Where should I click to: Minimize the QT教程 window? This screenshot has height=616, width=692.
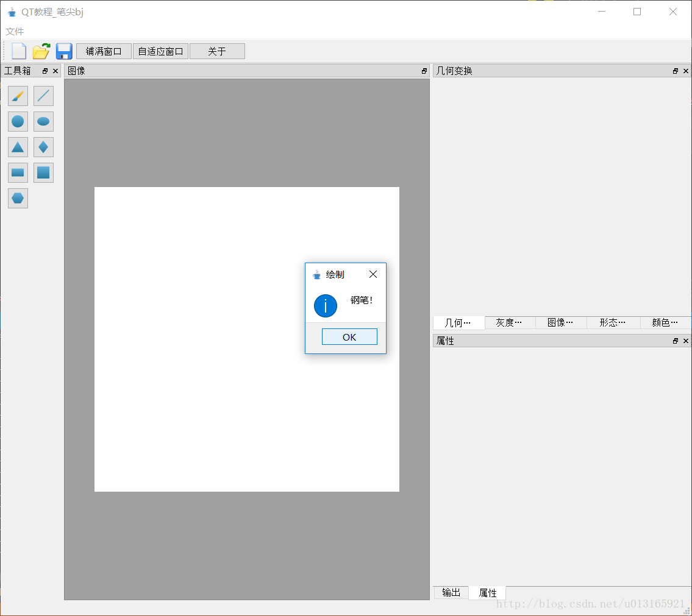602,12
